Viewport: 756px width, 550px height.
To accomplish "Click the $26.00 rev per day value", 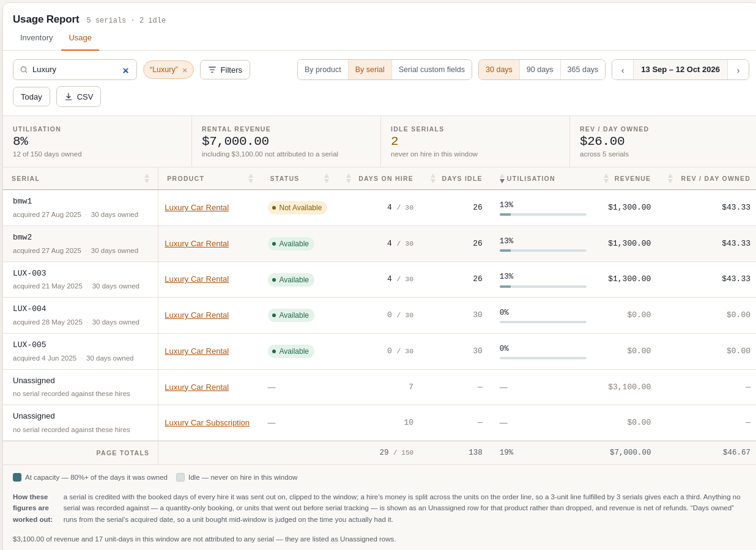I will [x=602, y=141].
